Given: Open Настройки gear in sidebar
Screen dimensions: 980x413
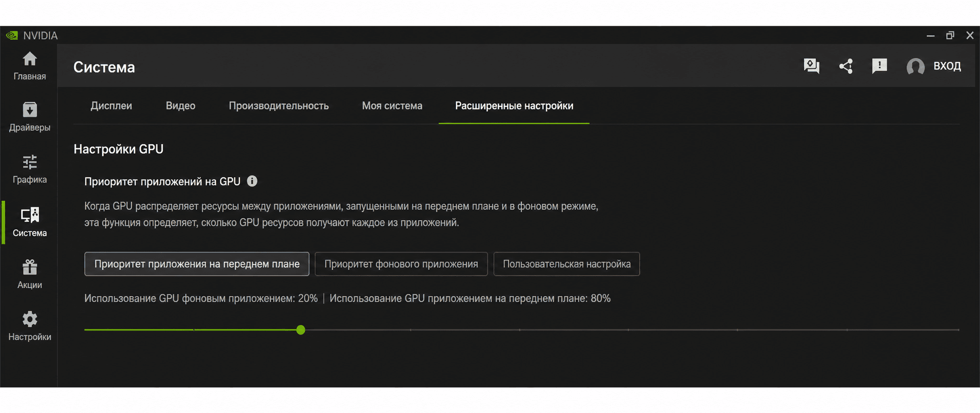Looking at the screenshot, I should (x=30, y=326).
